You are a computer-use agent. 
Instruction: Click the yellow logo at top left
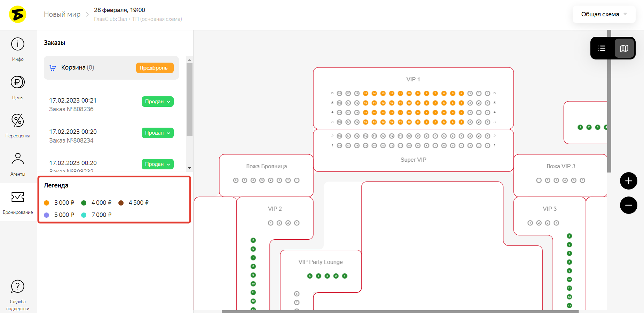coord(17,14)
